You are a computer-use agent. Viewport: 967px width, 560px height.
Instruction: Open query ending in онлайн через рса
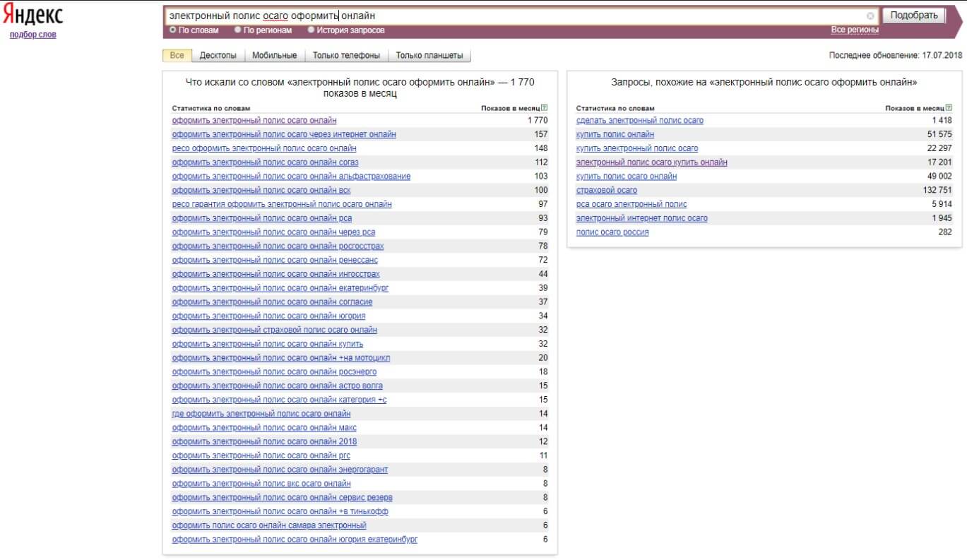[x=273, y=232]
